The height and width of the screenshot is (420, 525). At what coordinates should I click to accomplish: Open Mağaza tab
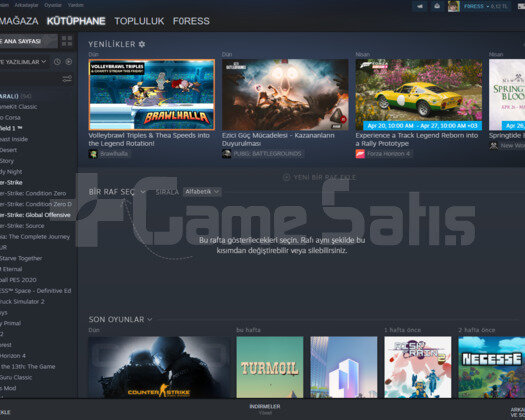coord(19,21)
